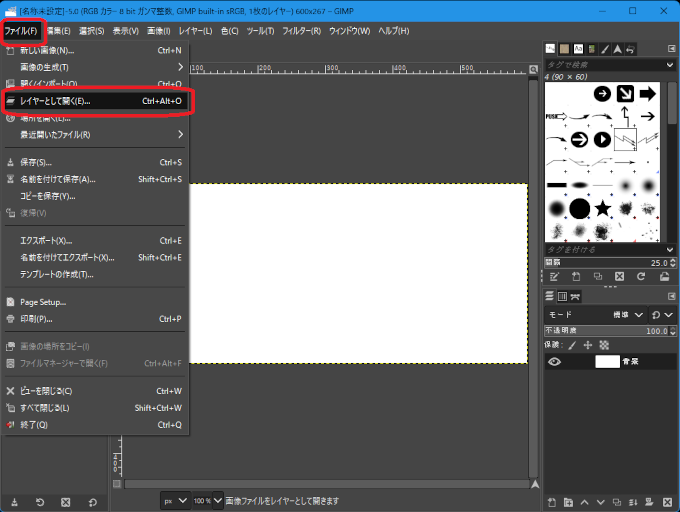Open レイヤー(L) menu in menu bar
Screen dimensions: 680x512
pos(196,31)
